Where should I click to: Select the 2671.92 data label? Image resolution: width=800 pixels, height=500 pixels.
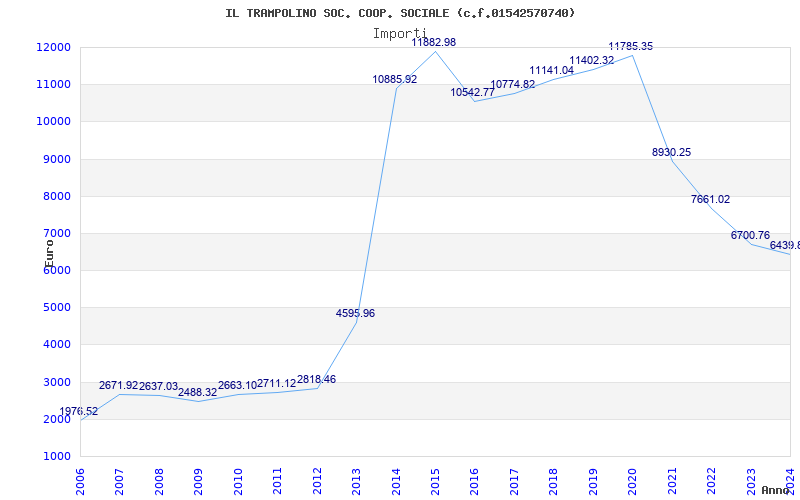coord(118,386)
